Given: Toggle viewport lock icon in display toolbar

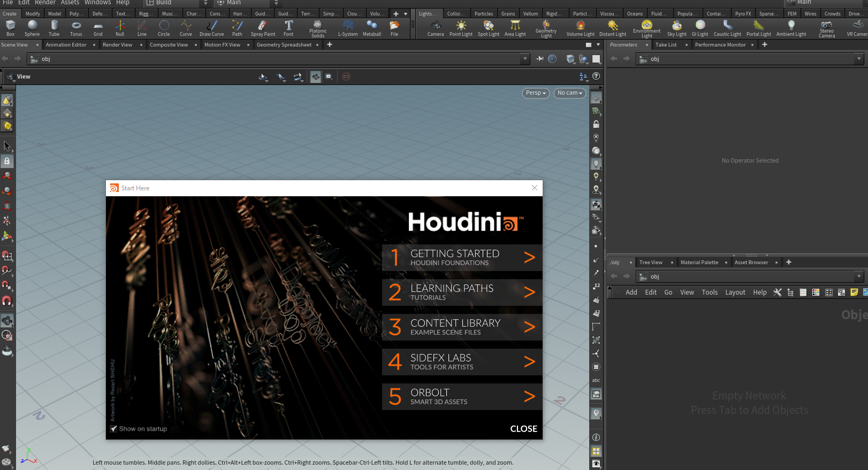Looking at the screenshot, I should pos(596,124).
